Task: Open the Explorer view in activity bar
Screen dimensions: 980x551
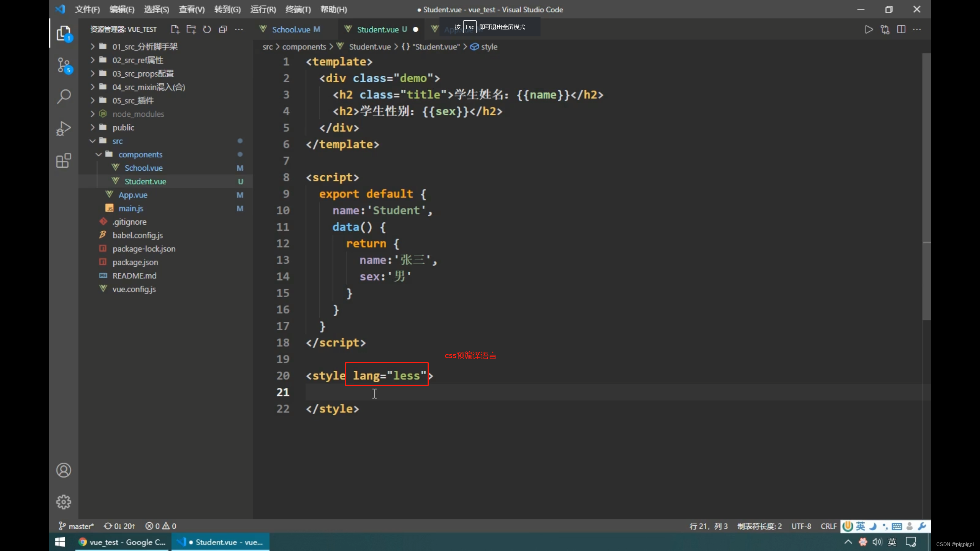Action: [x=64, y=34]
